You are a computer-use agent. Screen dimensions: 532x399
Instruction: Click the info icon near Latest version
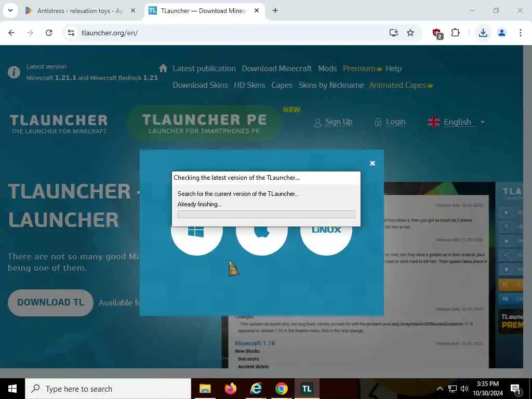pos(14,72)
